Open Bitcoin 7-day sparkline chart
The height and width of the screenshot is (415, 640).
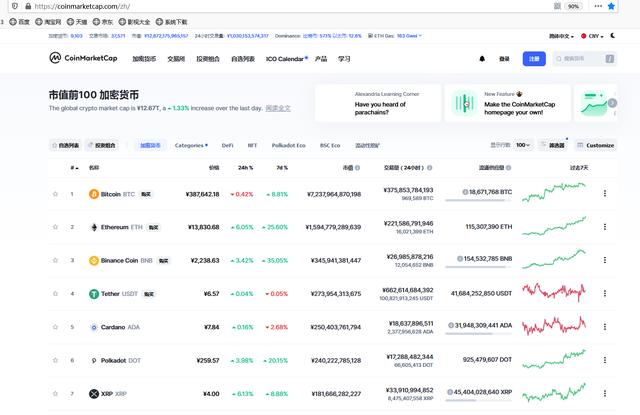tap(554, 193)
